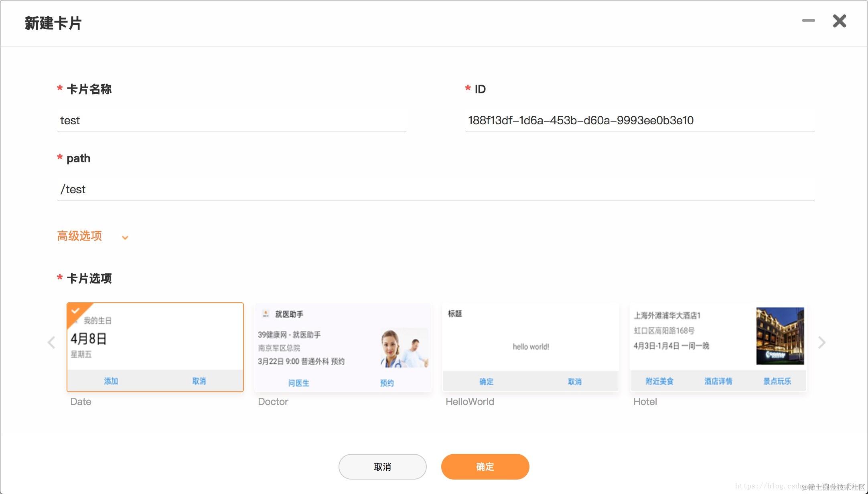Click the checkmark badge on the Date card

(76, 311)
